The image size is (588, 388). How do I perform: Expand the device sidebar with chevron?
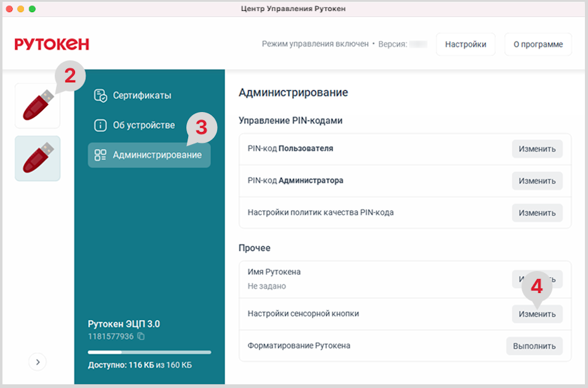(38, 362)
